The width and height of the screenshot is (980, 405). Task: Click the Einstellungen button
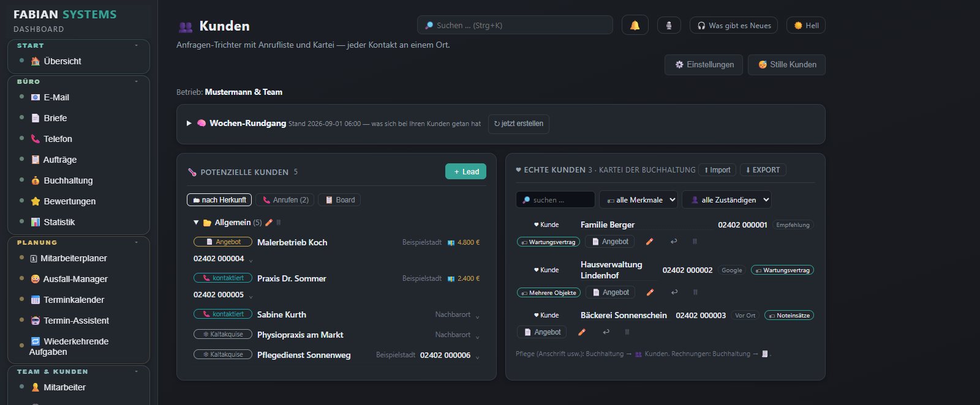point(704,65)
